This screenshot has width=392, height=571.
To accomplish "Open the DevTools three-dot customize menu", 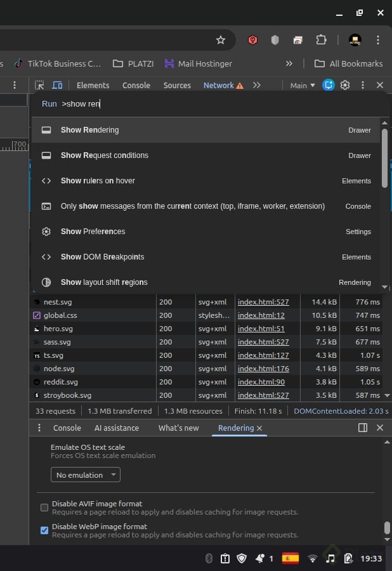I will 363,85.
